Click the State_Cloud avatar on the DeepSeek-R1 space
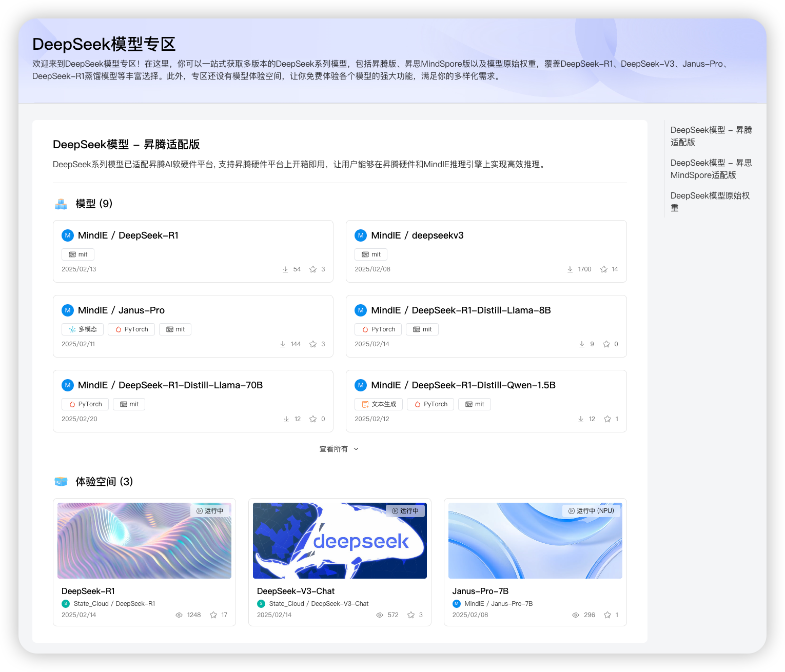 (65, 603)
